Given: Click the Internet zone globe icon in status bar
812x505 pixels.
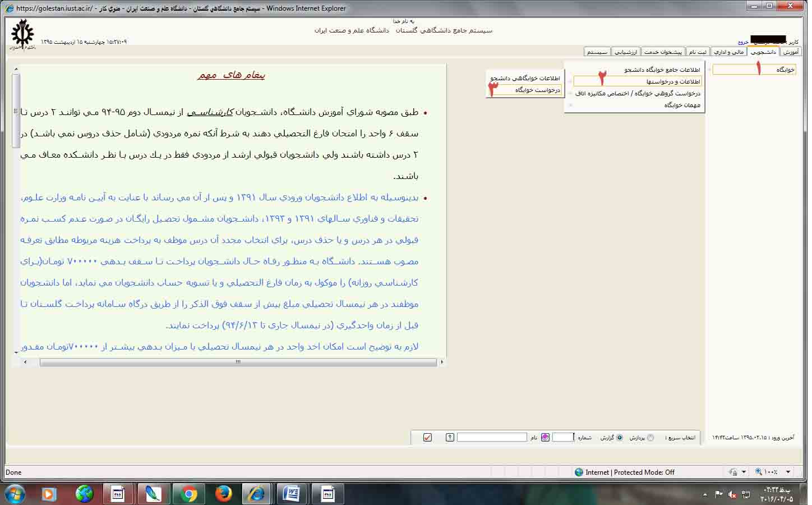Looking at the screenshot, I should [579, 472].
